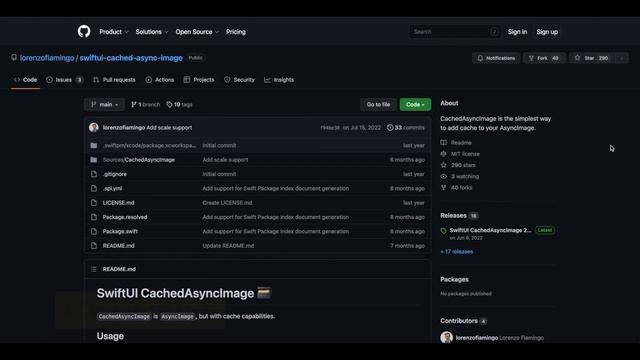The width and height of the screenshot is (640, 360).
Task: Focus the Search input field
Action: (x=454, y=31)
